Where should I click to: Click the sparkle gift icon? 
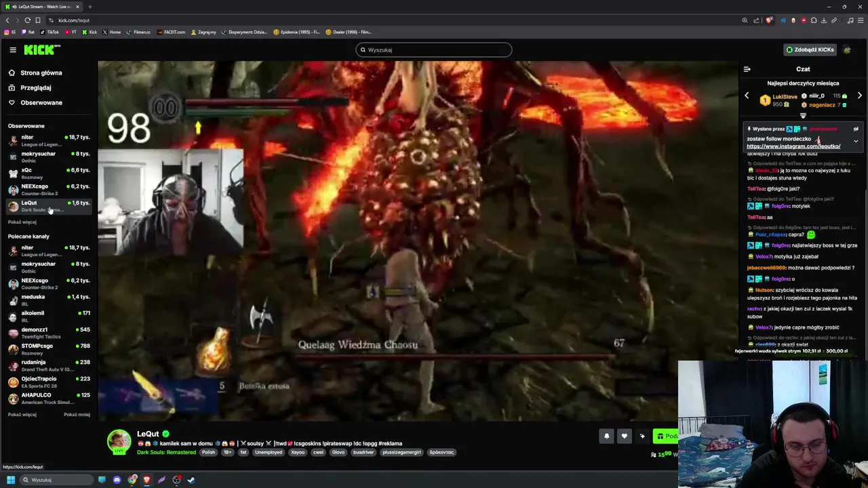coord(642,436)
